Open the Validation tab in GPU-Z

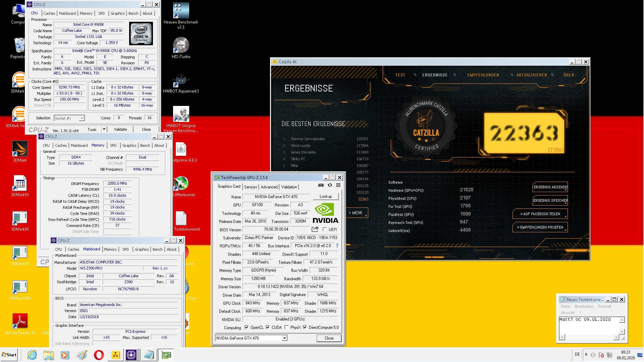click(289, 187)
